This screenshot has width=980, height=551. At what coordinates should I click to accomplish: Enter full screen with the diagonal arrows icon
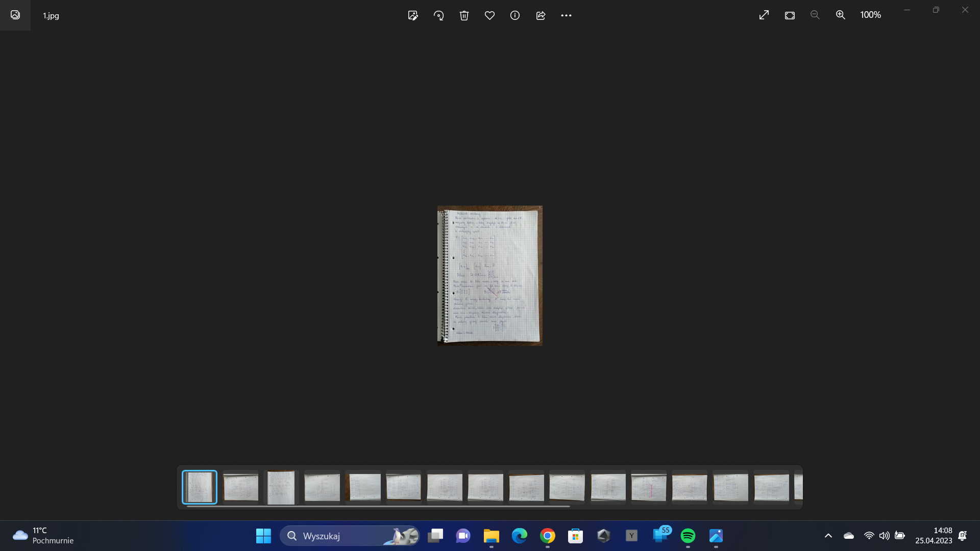pyautogui.click(x=764, y=15)
